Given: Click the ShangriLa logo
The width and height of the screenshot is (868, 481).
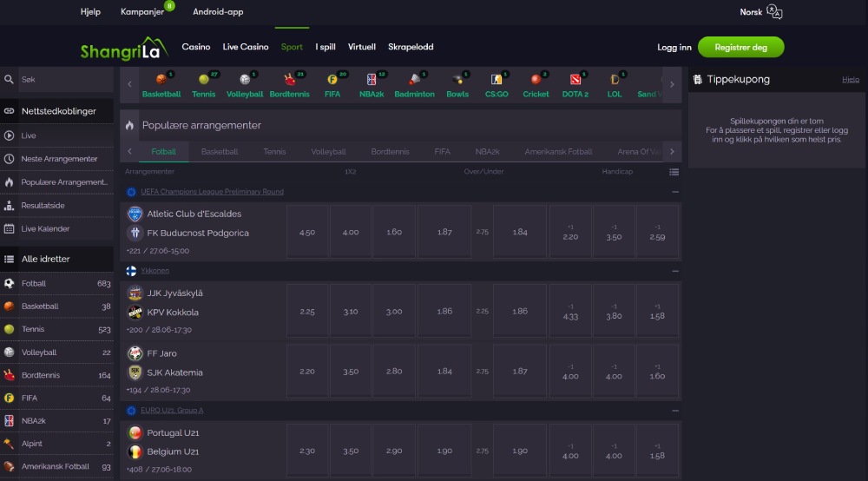Looking at the screenshot, I should (x=124, y=49).
